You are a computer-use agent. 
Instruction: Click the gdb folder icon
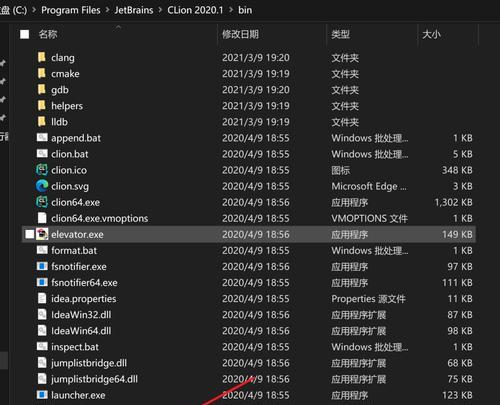[x=42, y=89]
